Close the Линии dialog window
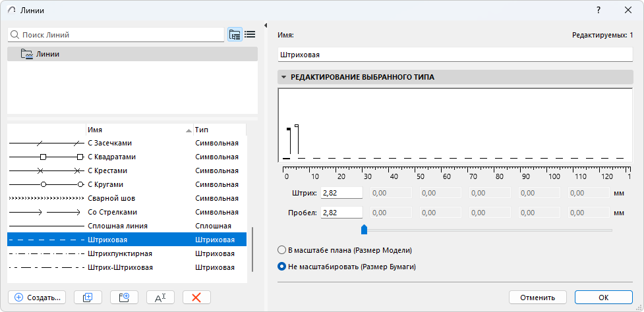This screenshot has height=312, width=644. [628, 11]
